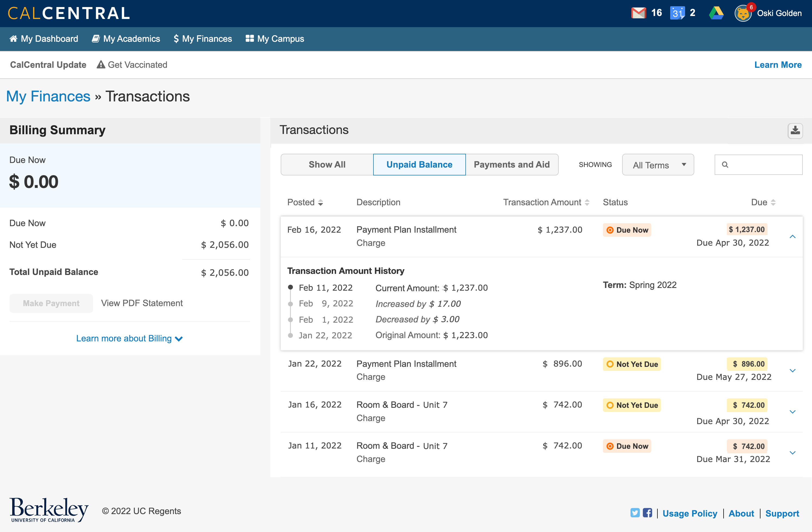Click Learn More link
The width and height of the screenshot is (812, 532).
(778, 65)
